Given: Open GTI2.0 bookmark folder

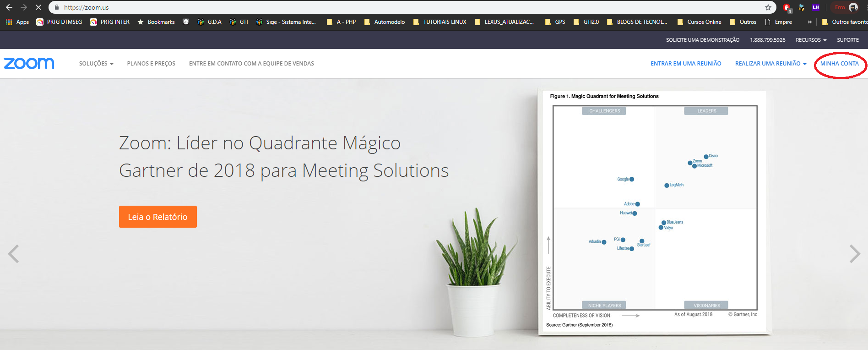Looking at the screenshot, I should coord(586,22).
